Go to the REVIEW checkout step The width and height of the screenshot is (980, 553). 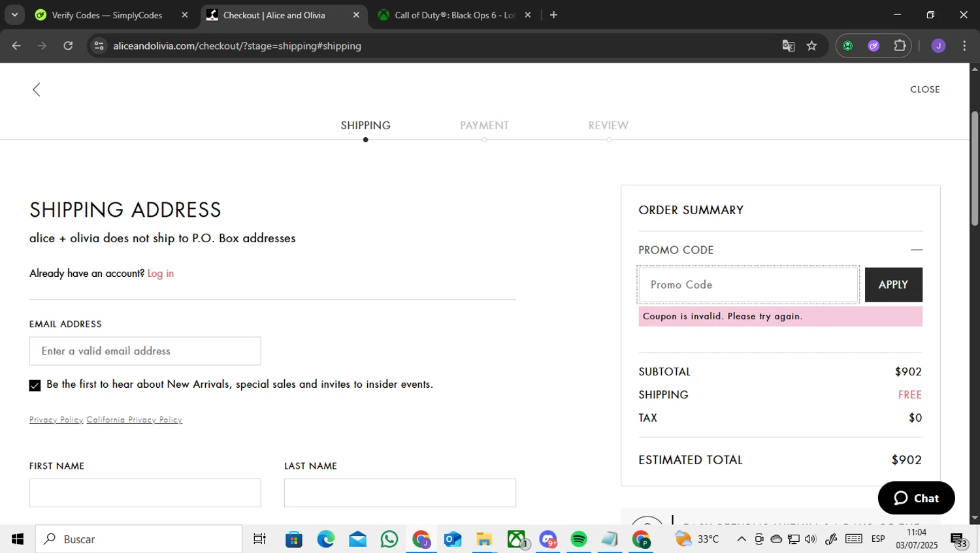point(608,125)
